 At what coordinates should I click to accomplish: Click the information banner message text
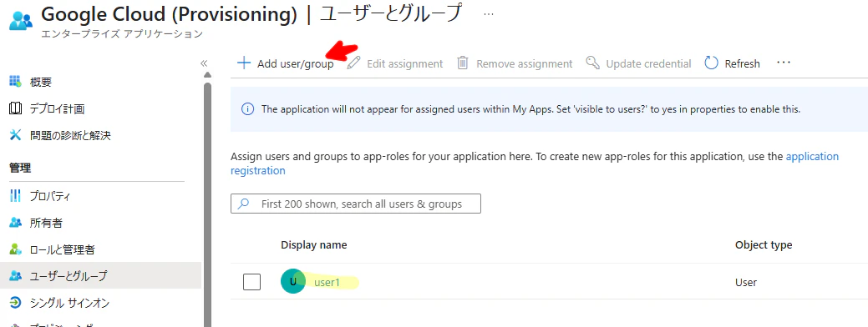(x=530, y=108)
